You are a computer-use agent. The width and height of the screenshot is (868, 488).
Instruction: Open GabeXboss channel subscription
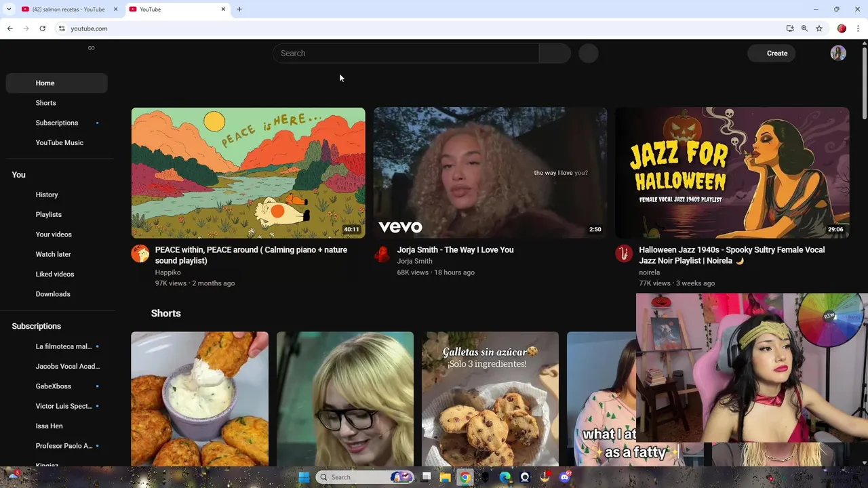pos(56,386)
